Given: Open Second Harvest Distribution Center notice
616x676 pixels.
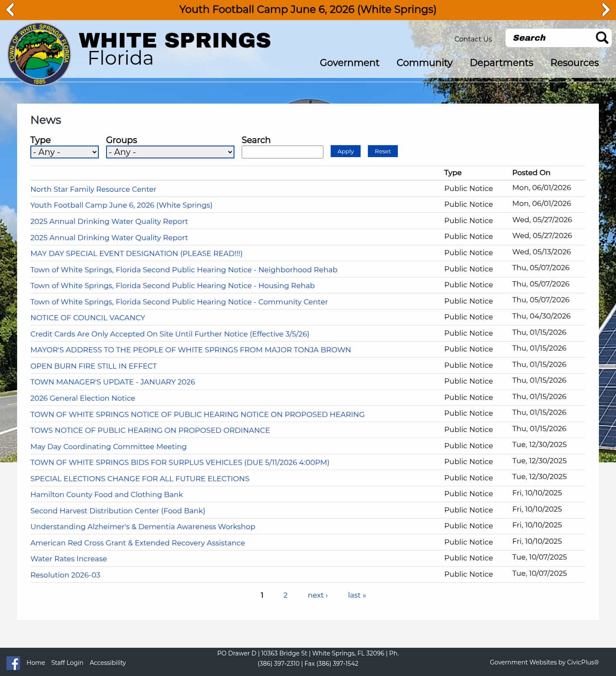Looking at the screenshot, I should point(118,511).
